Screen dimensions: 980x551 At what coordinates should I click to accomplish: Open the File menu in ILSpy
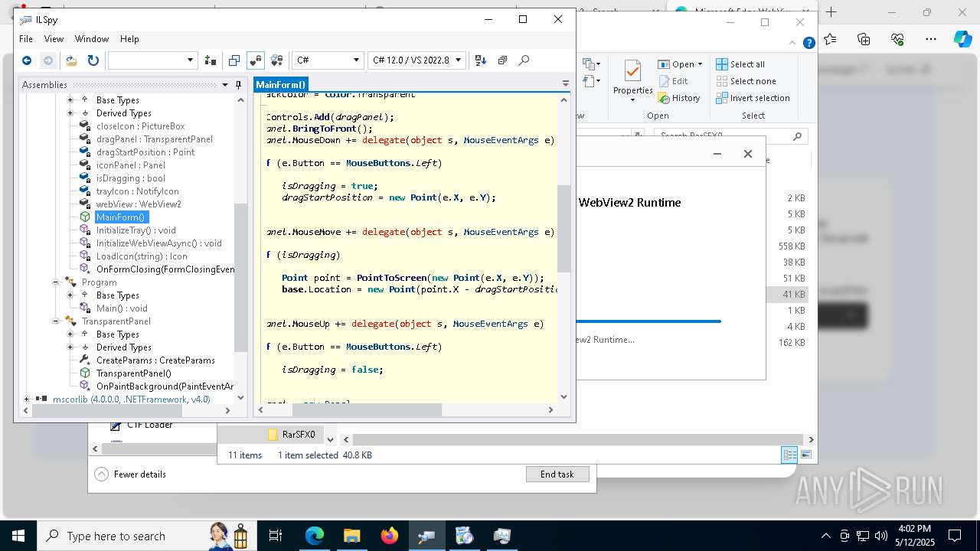[x=25, y=39]
